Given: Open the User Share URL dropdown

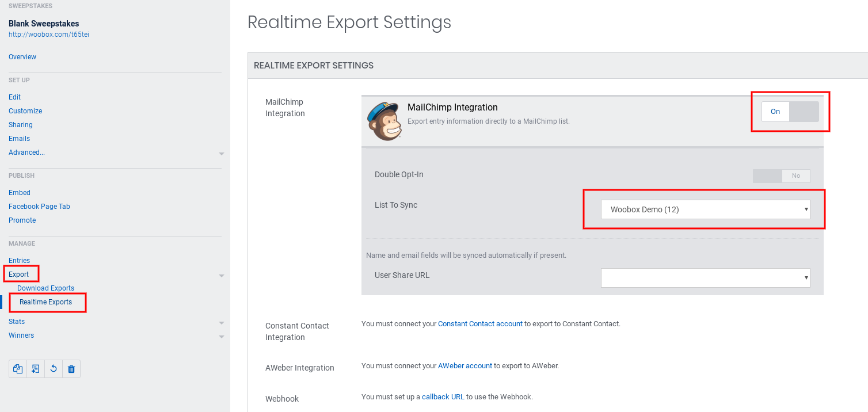Looking at the screenshot, I should 705,278.
